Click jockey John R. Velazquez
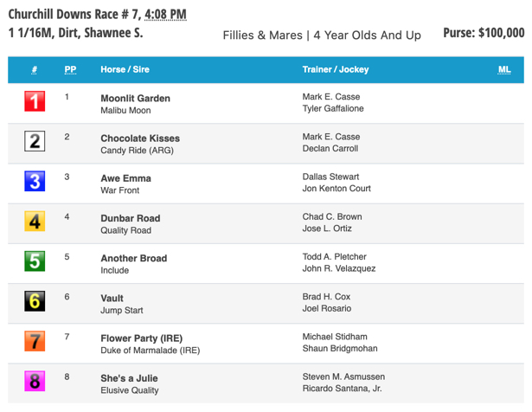The width and height of the screenshot is (532, 412). (339, 268)
